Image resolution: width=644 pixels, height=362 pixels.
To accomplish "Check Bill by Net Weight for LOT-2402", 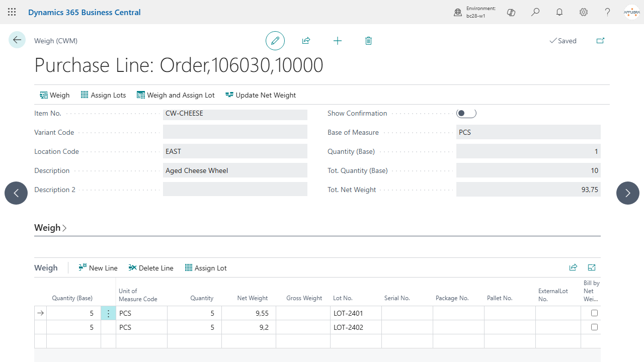I will point(595,327).
